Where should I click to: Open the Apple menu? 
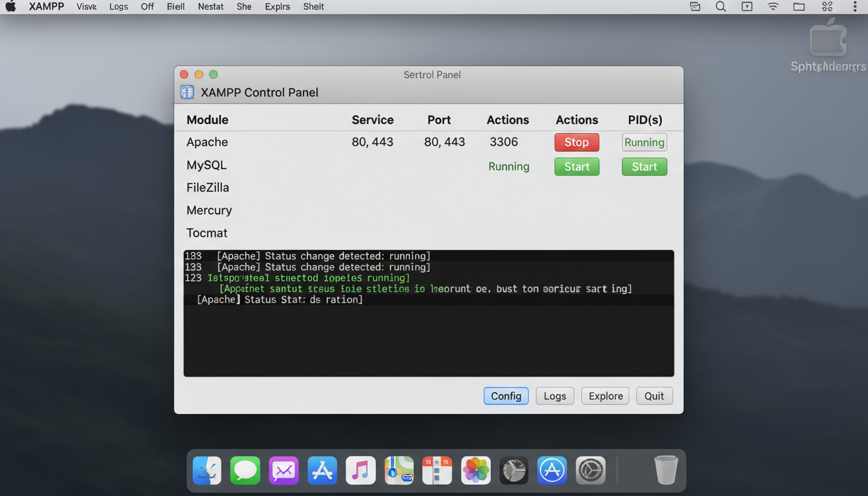click(11, 6)
